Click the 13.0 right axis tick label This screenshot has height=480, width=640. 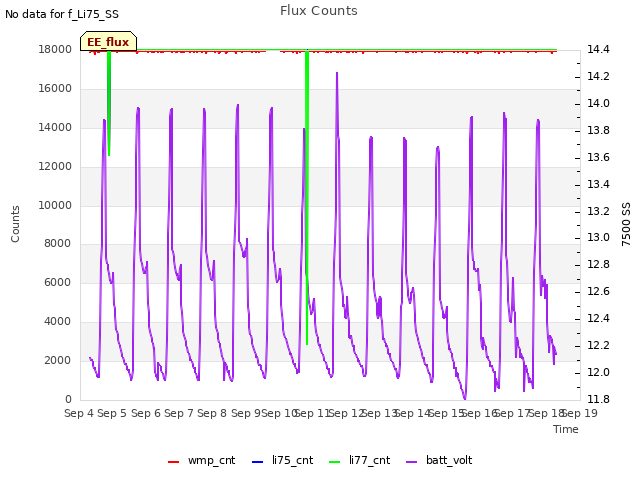(x=598, y=238)
